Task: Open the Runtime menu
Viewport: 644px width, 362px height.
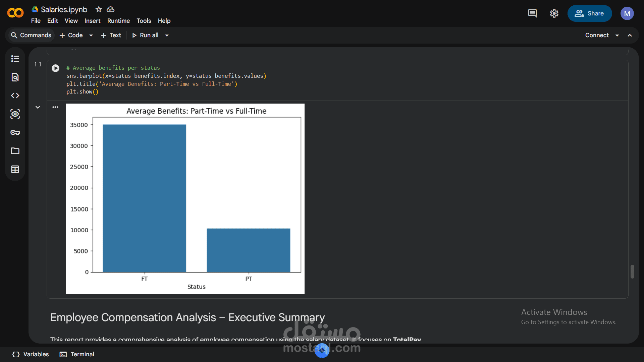Action: [118, 21]
